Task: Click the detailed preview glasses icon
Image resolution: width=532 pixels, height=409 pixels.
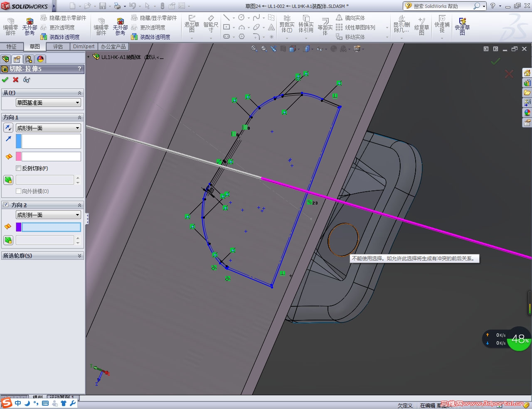Action: click(x=27, y=79)
